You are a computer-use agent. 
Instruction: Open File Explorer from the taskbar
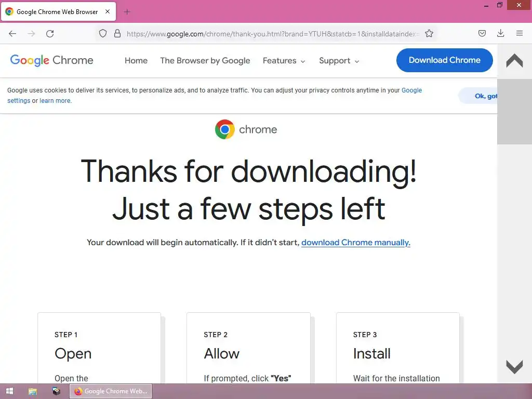pyautogui.click(x=33, y=391)
